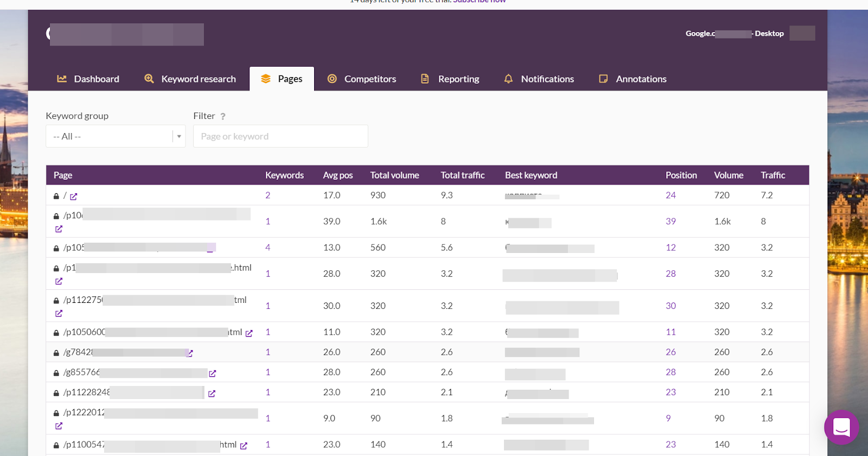Click keywords count 4 link
Image resolution: width=868 pixels, height=456 pixels.
tap(267, 248)
